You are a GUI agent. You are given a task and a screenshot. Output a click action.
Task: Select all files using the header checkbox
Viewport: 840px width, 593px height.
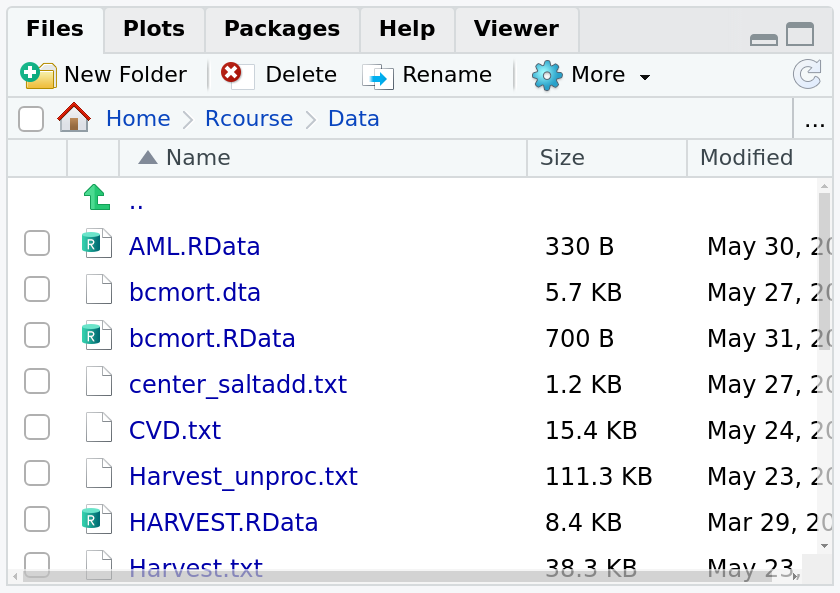[x=30, y=118]
